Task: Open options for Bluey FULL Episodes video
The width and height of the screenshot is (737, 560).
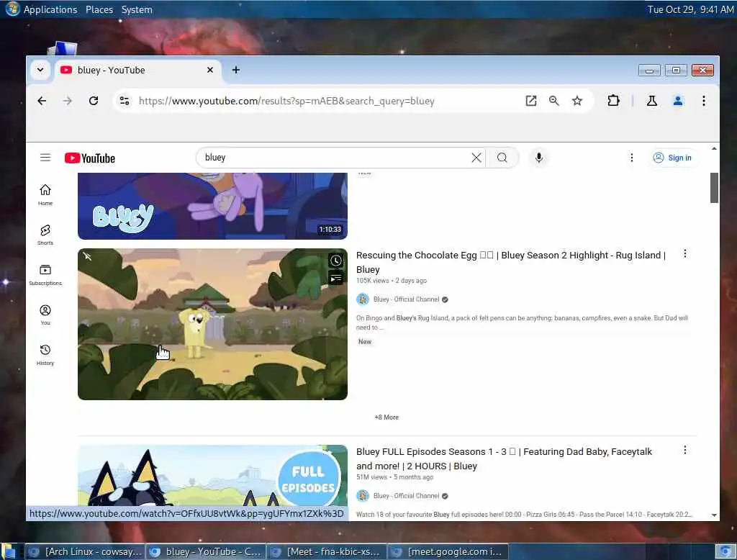Action: pyautogui.click(x=685, y=451)
